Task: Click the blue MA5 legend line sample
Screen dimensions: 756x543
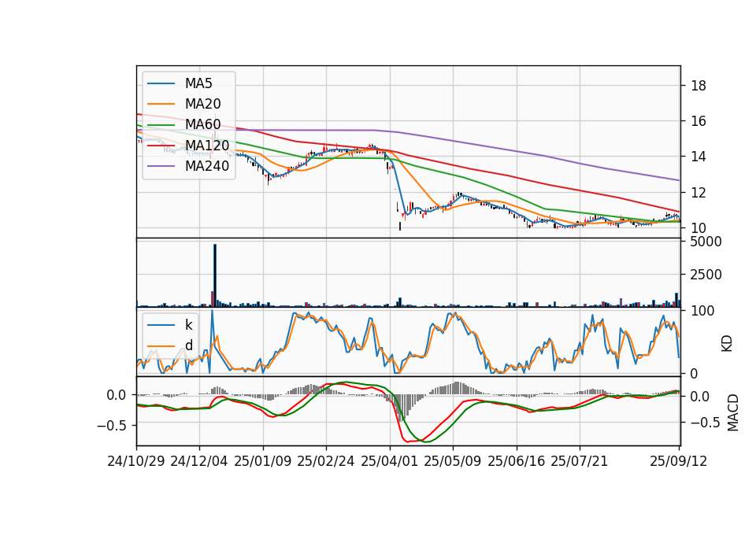Action: coord(161,83)
